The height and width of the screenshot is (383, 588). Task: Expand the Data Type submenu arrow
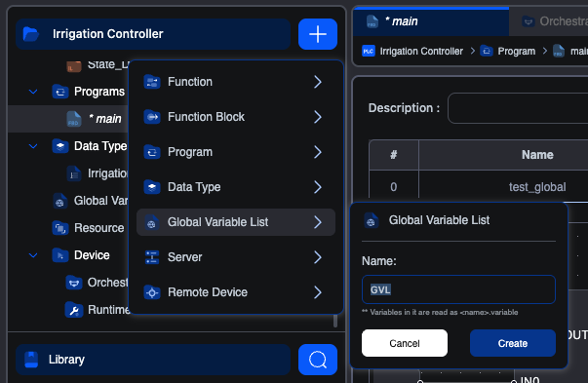click(x=318, y=187)
